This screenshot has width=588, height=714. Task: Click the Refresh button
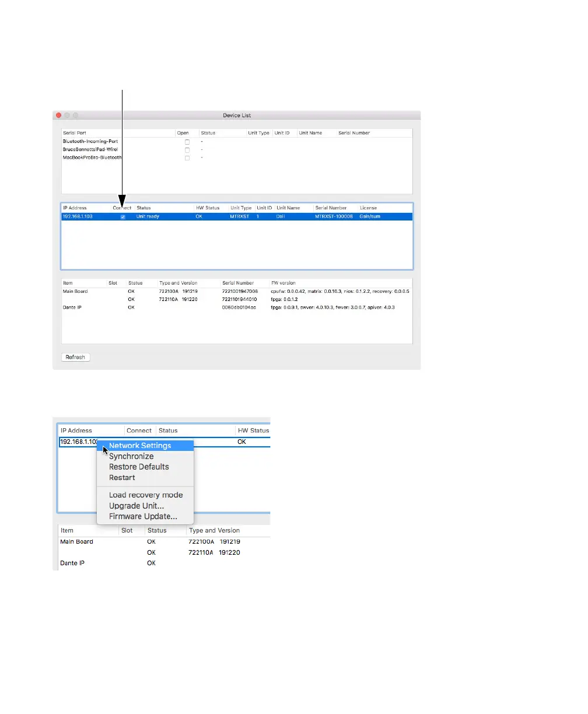click(x=75, y=357)
